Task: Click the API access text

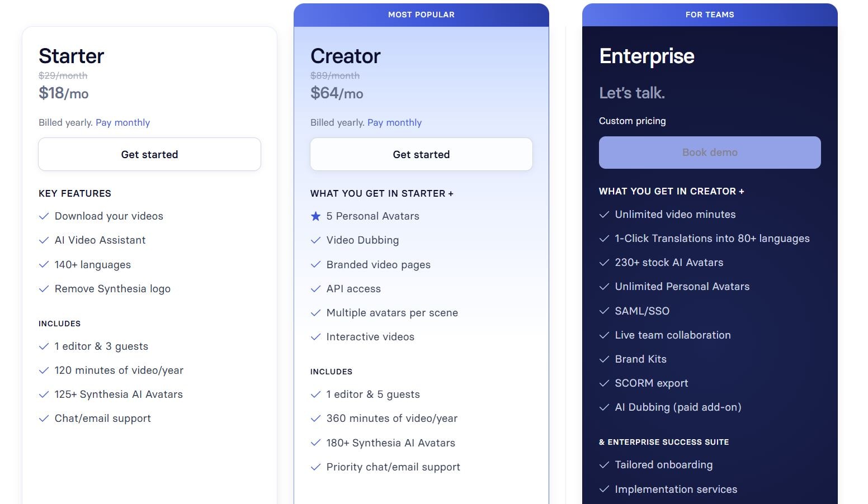Action: (x=353, y=289)
